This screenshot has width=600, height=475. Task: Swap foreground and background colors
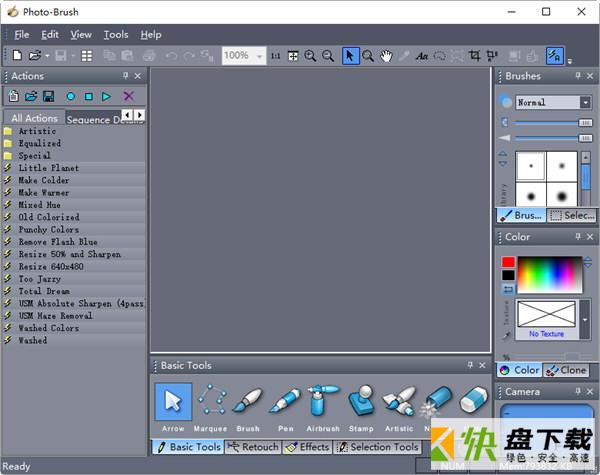pos(508,289)
